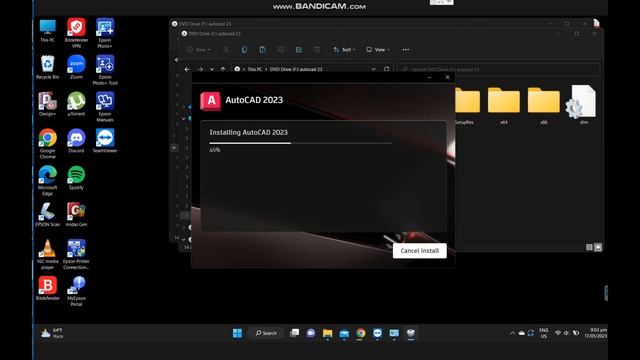
Task: Select Recycle Bin on the desktop
Action: pos(47,67)
